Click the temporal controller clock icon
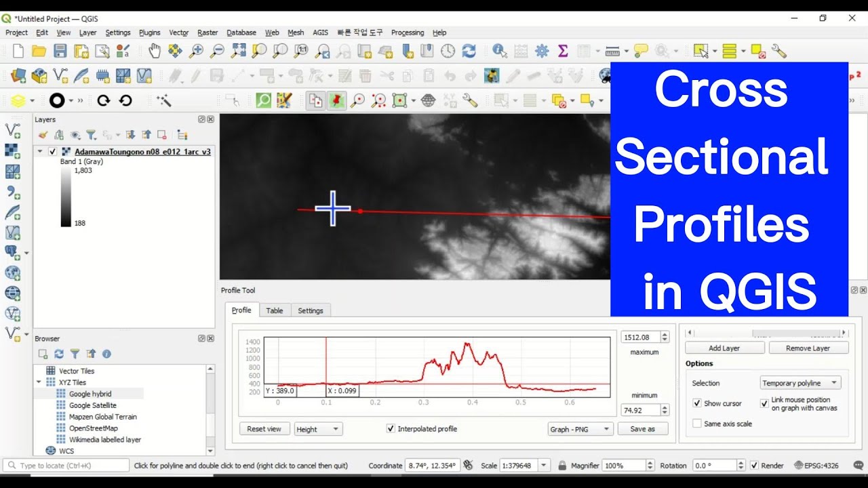The height and width of the screenshot is (488, 868). pos(448,51)
